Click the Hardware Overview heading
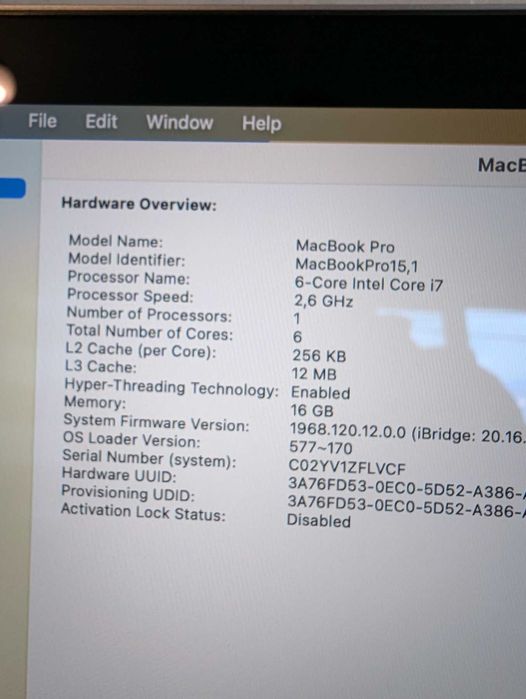Screen dimensions: 526x699 tap(139, 204)
